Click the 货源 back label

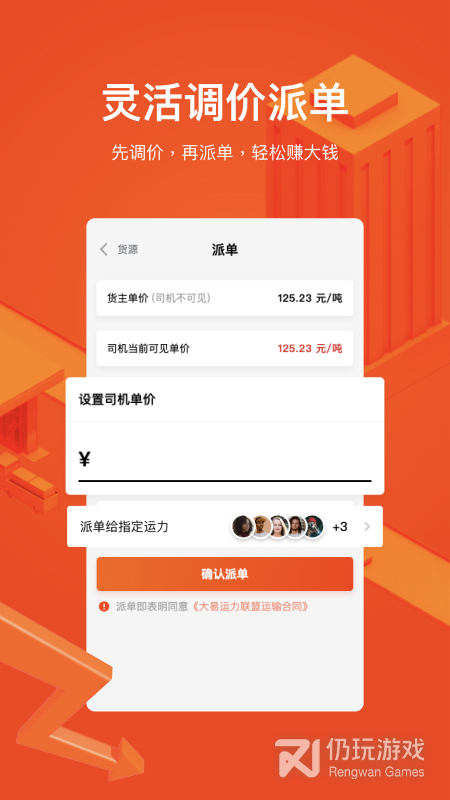pos(128,249)
